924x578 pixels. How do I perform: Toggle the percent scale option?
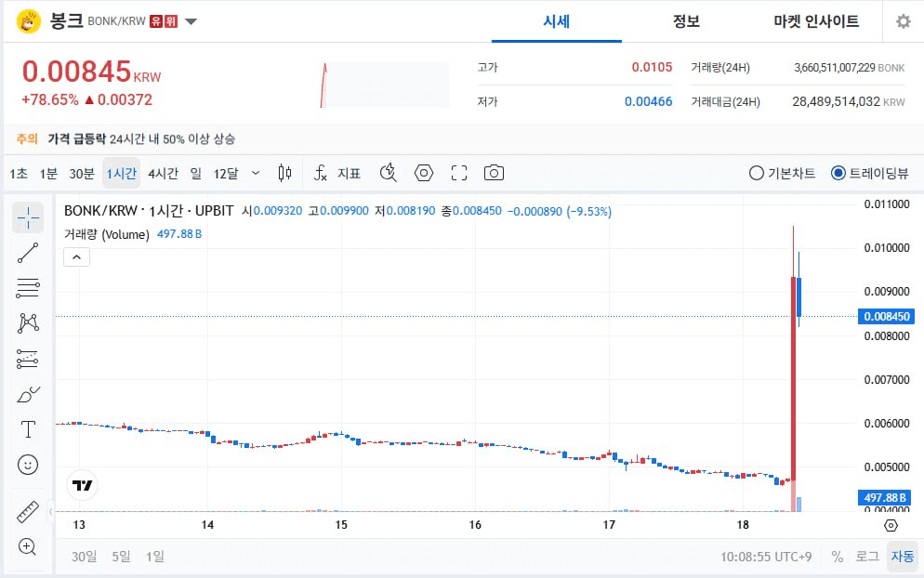click(x=838, y=557)
